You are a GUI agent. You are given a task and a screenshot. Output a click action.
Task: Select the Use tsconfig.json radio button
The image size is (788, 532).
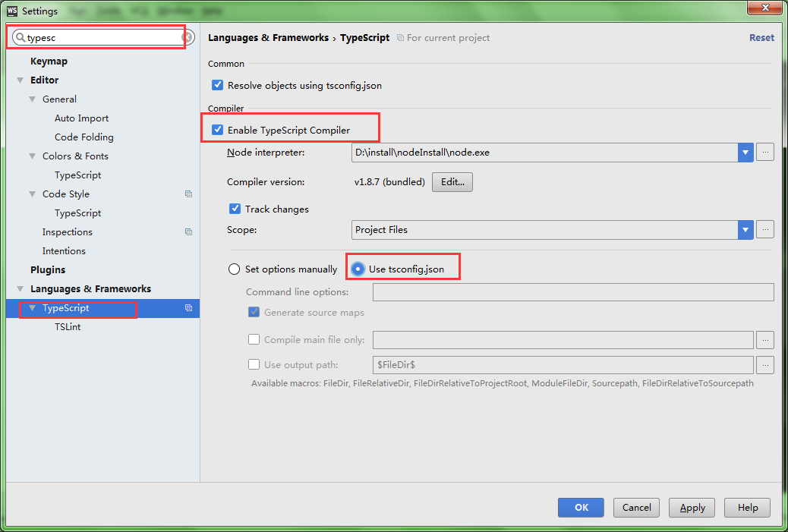(358, 269)
